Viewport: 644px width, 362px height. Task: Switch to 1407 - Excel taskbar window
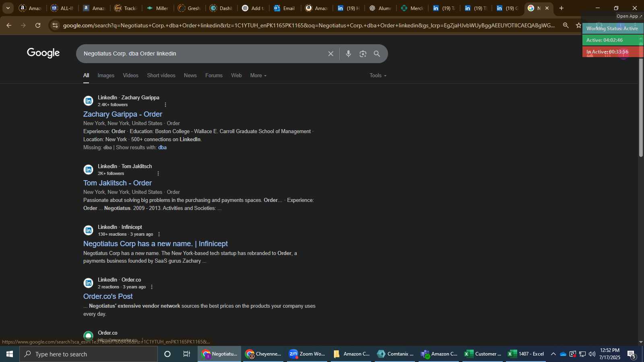(x=526, y=354)
